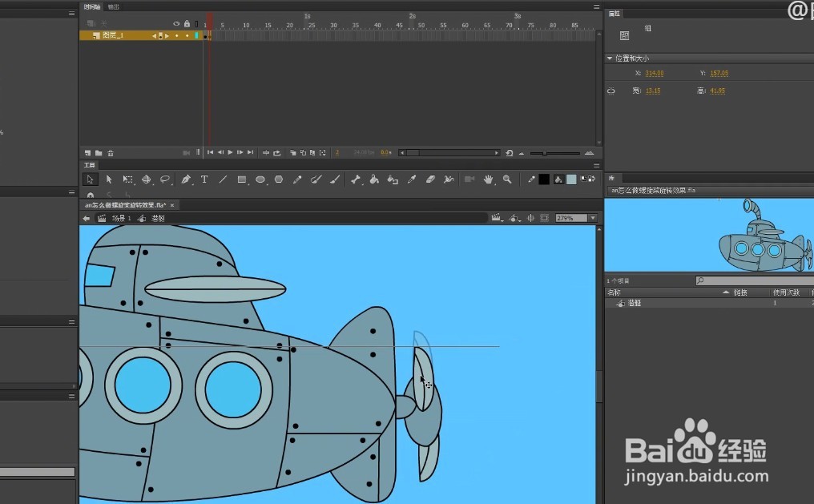Open the stage zoom percentage dropdown
The image size is (814, 504).
pos(593,218)
